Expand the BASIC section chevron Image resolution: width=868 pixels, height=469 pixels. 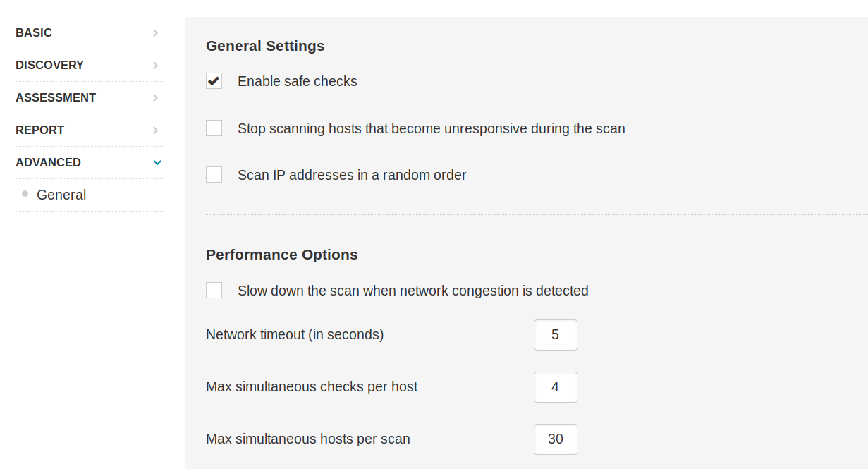click(155, 33)
